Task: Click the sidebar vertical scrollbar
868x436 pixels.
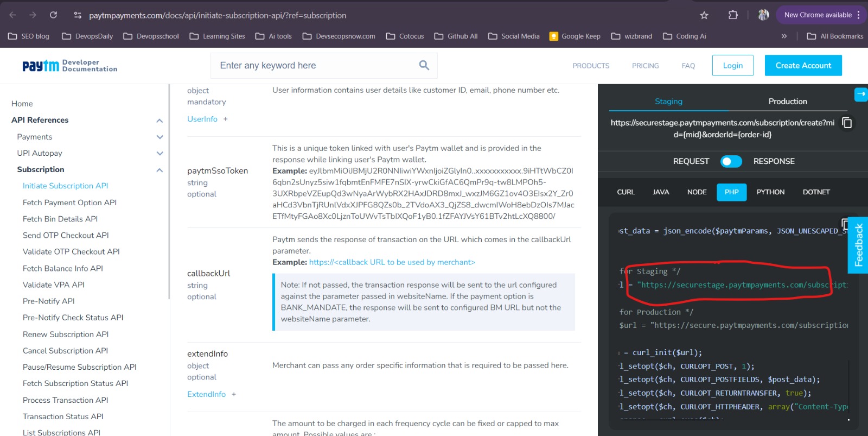Action: coord(169,191)
